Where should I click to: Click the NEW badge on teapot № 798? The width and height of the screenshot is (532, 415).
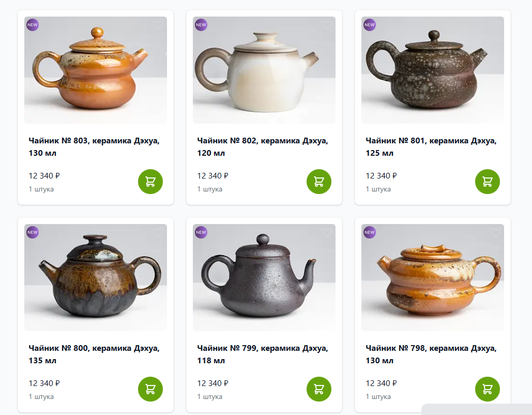click(370, 232)
